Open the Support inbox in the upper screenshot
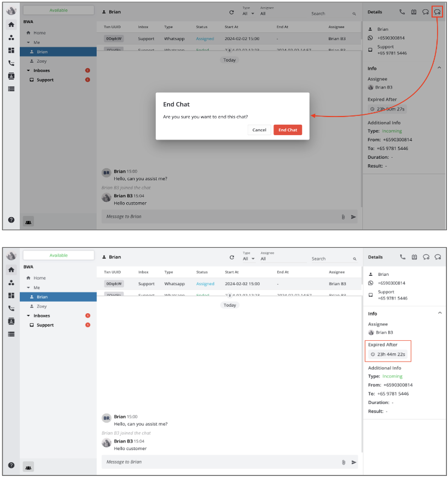448x477 pixels. coord(45,80)
